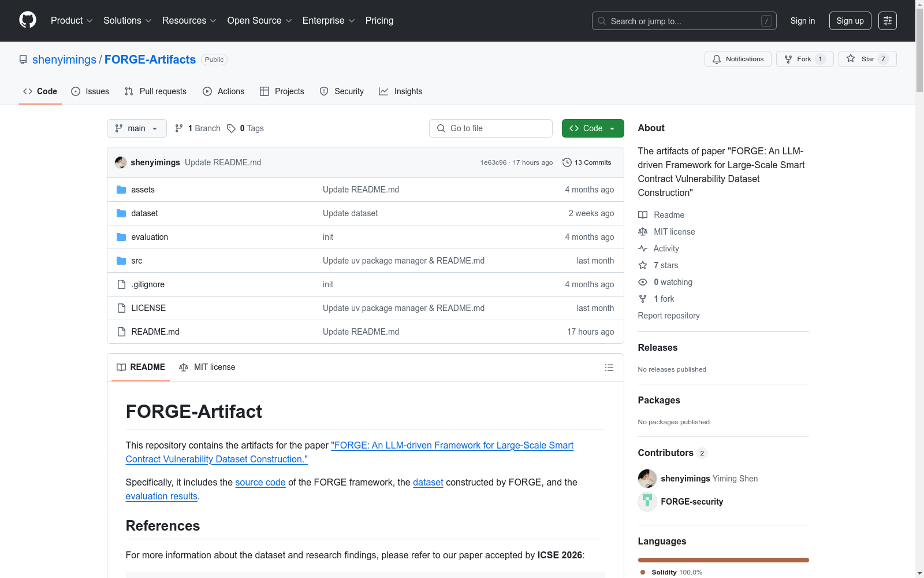The width and height of the screenshot is (924, 578).
Task: Expand the Solutions menu
Action: (128, 20)
